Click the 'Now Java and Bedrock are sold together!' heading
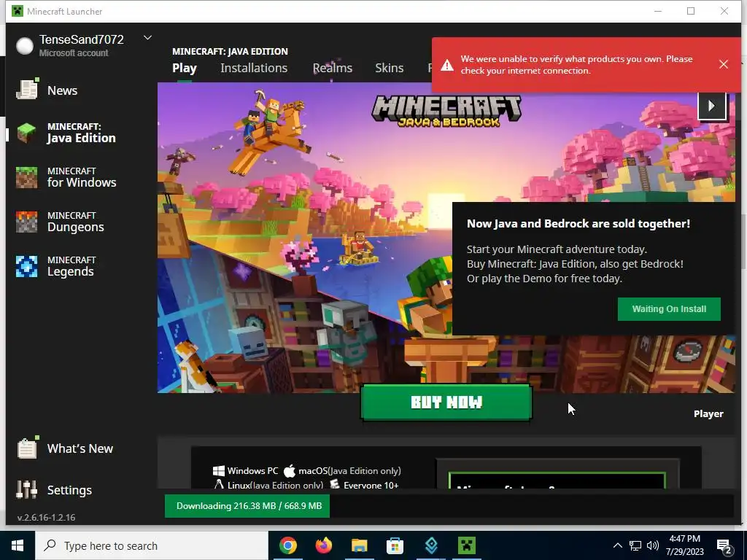Image resolution: width=747 pixels, height=560 pixels. pyautogui.click(x=578, y=223)
